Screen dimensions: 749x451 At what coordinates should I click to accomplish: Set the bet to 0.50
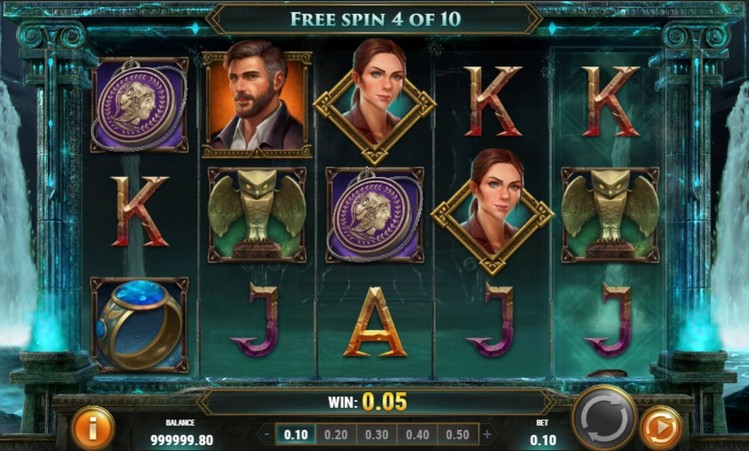pos(458,435)
